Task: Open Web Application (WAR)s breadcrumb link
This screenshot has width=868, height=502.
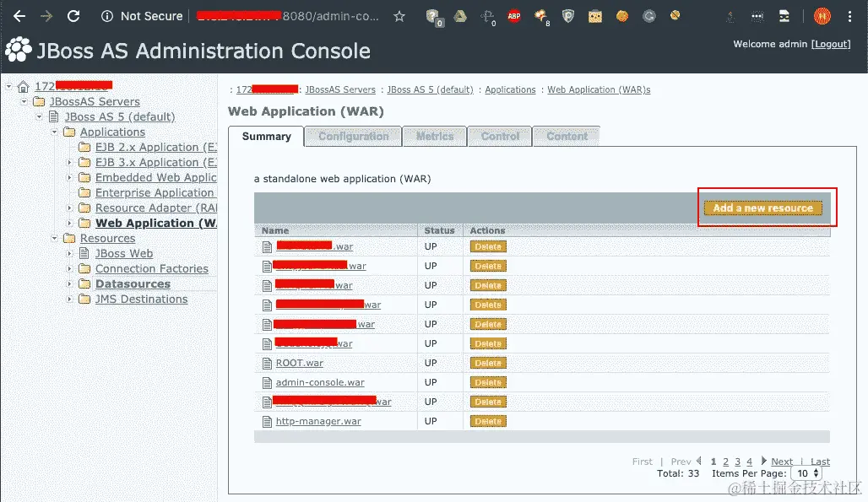Action: click(x=599, y=89)
